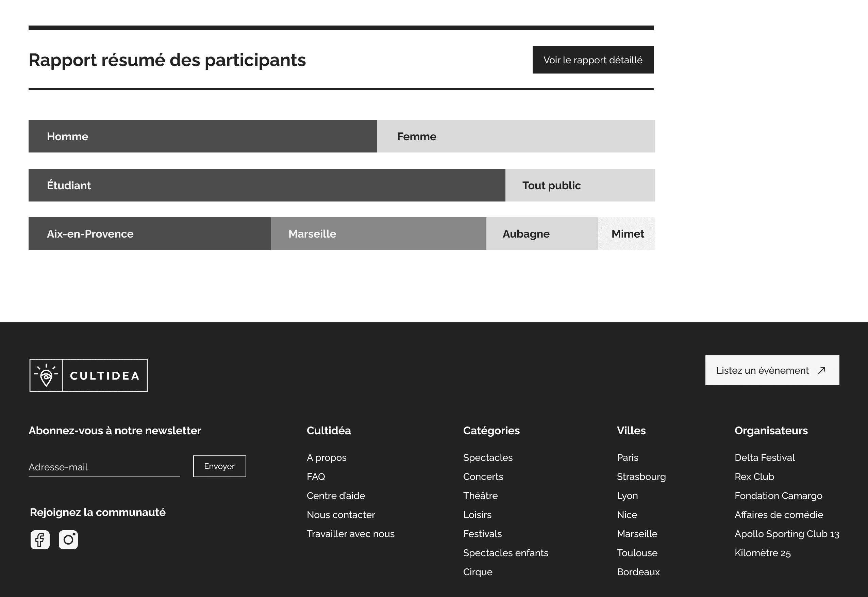Open 'Centre d'aide' link

(x=336, y=496)
